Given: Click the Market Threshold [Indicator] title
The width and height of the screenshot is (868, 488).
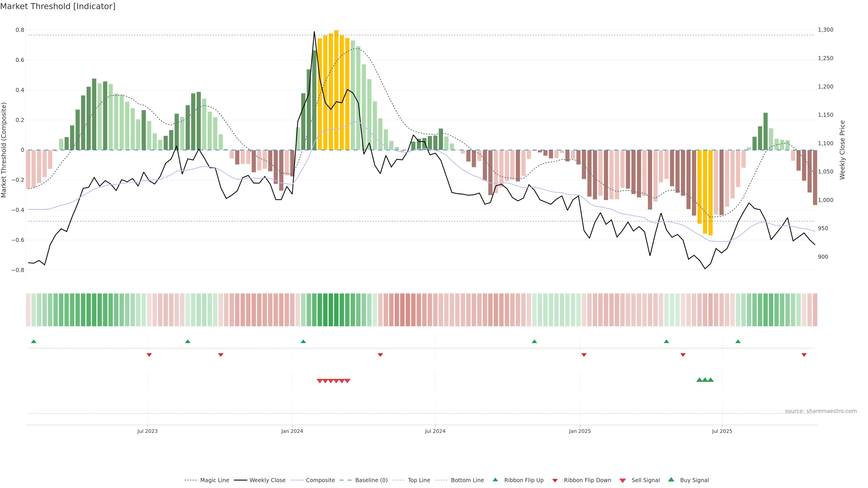Looking at the screenshot, I should point(58,6).
